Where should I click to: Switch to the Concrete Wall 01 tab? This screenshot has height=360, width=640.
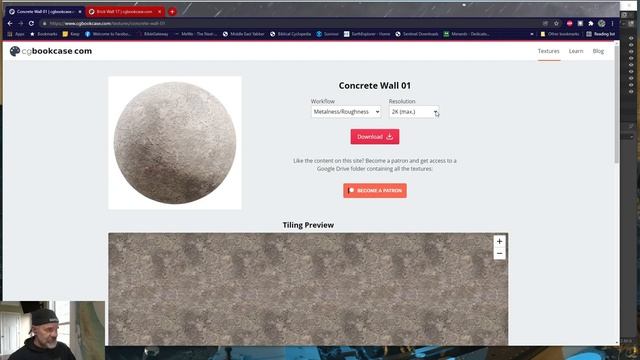click(x=45, y=12)
